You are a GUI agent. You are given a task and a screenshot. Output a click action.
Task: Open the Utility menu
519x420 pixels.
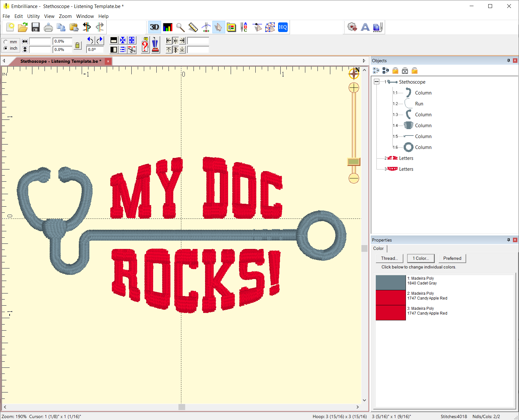tap(33, 16)
